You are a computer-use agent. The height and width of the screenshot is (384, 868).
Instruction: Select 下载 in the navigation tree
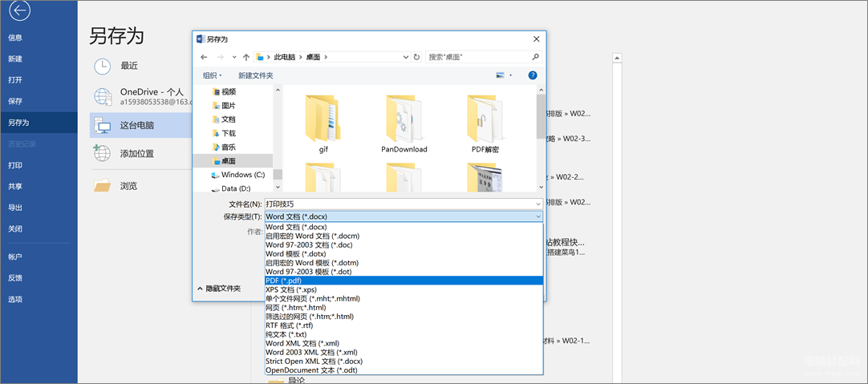pyautogui.click(x=229, y=133)
